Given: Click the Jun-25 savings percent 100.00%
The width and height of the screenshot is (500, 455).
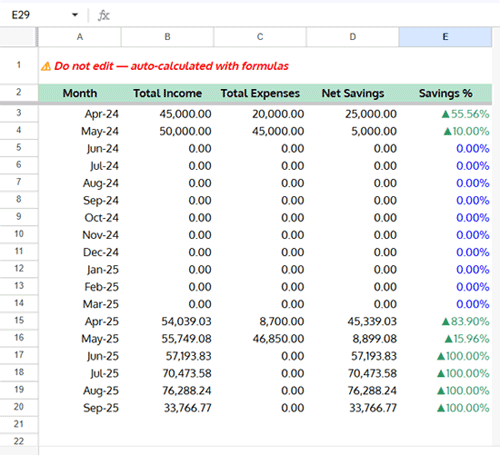Looking at the screenshot, I should [445, 356].
